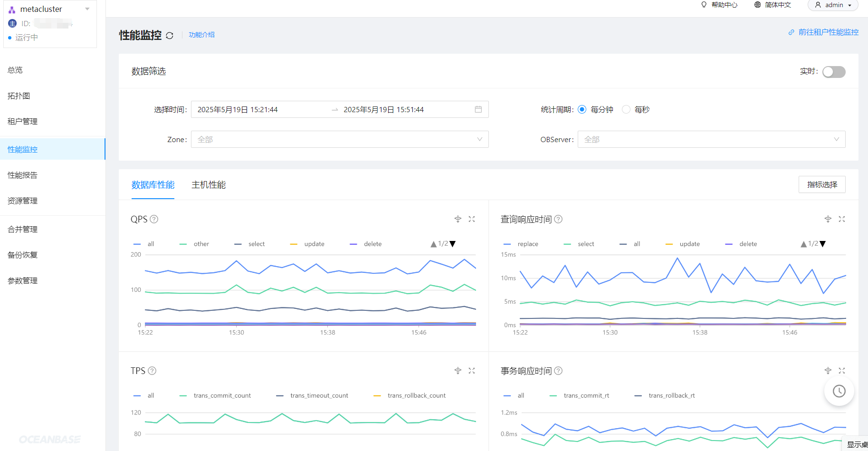This screenshot has width=868, height=451.
Task: Switch to the 主机性能 tab
Action: click(209, 185)
